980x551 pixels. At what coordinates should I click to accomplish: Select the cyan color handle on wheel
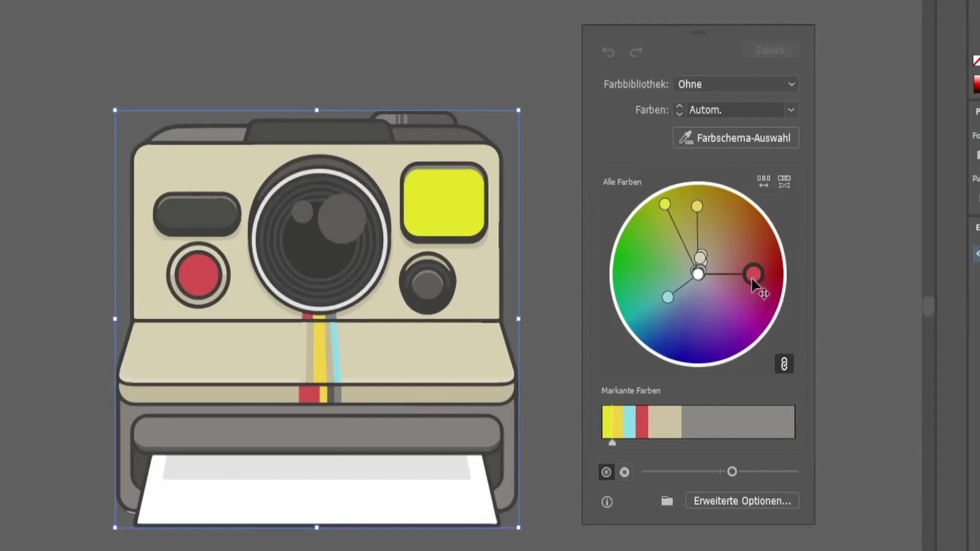[x=667, y=297]
